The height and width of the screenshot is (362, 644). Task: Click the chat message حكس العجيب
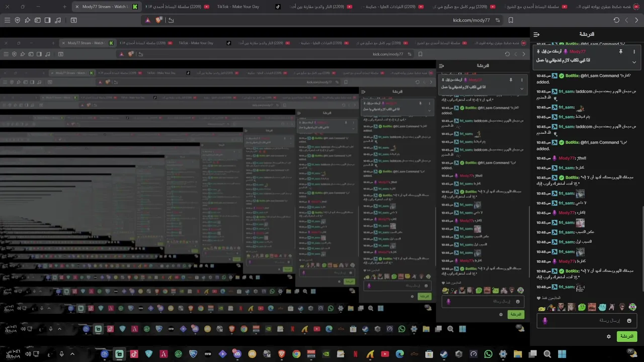pyautogui.click(x=585, y=232)
